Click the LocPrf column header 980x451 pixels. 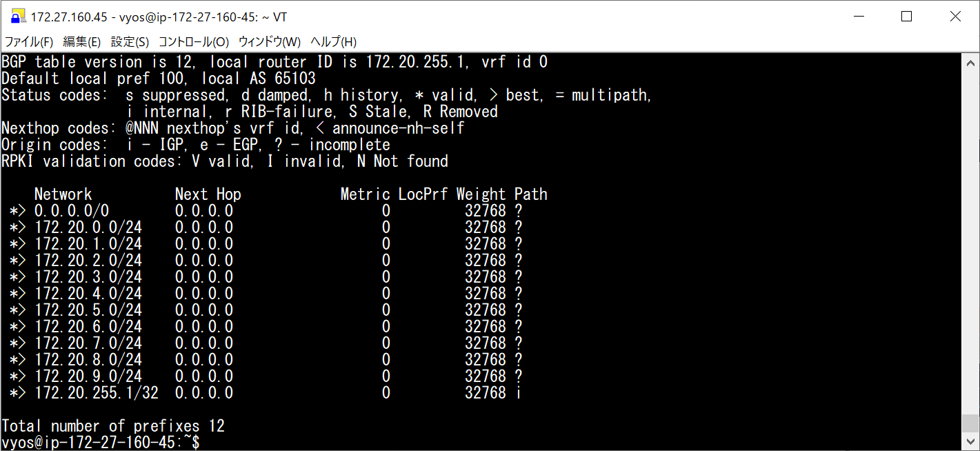tap(423, 194)
